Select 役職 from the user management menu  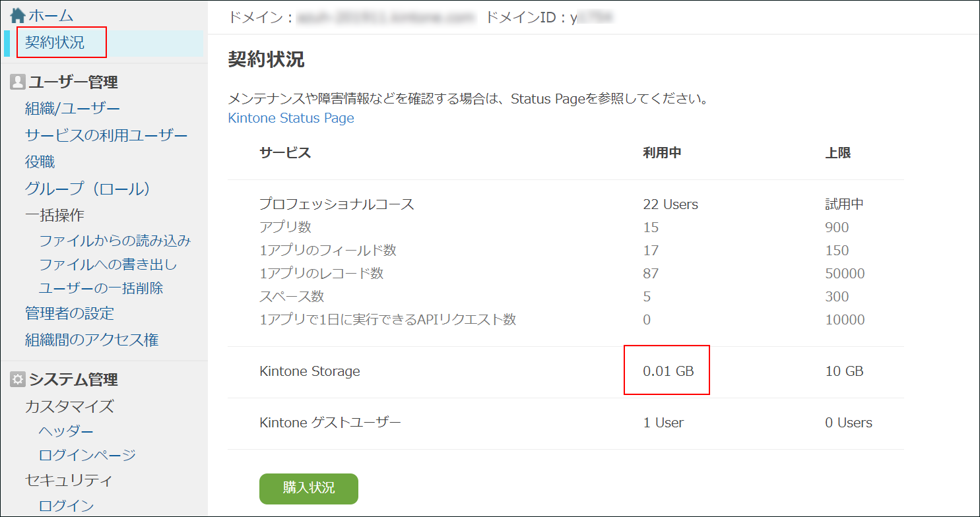point(39,161)
